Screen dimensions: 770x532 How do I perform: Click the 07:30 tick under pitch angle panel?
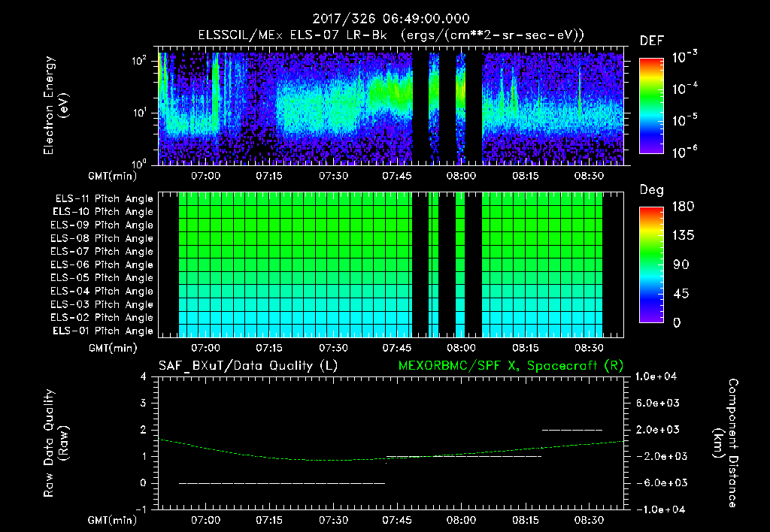pos(333,348)
